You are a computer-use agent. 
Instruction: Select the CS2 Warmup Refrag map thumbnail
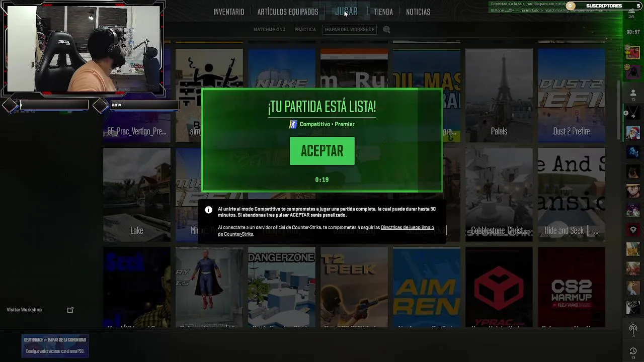click(x=572, y=287)
